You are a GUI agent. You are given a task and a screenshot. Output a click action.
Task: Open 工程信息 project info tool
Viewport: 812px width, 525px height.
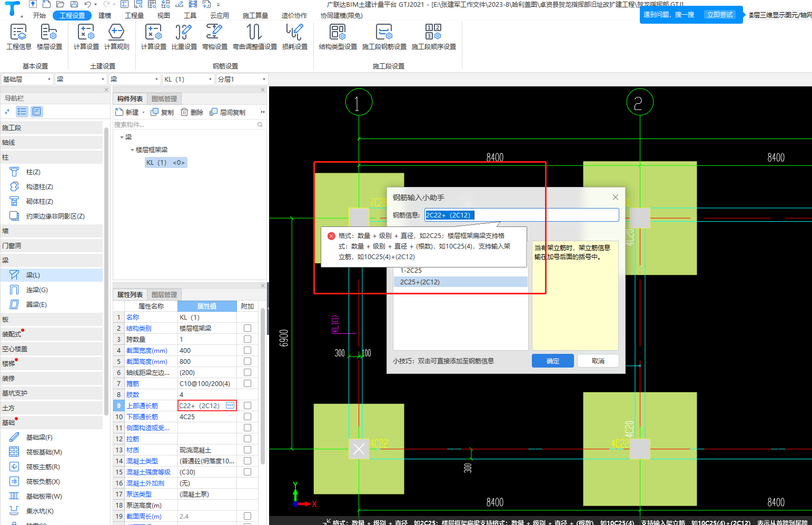point(19,37)
